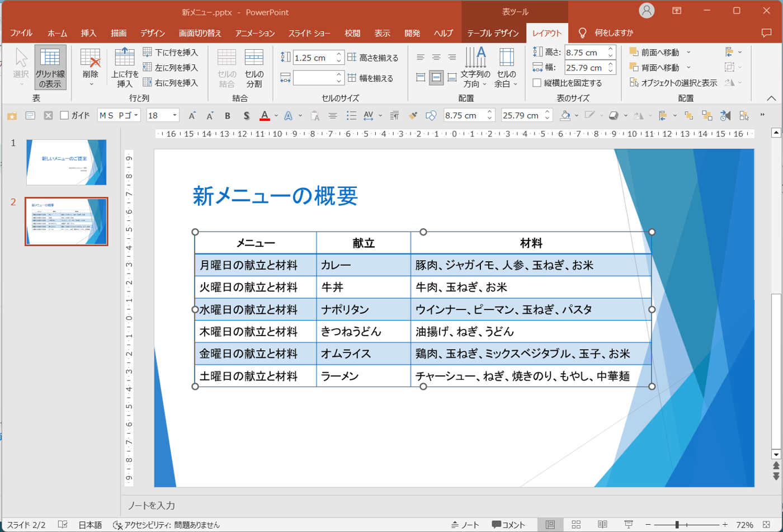
Task: Switch to the テーブル デザイン tab
Action: point(493,33)
